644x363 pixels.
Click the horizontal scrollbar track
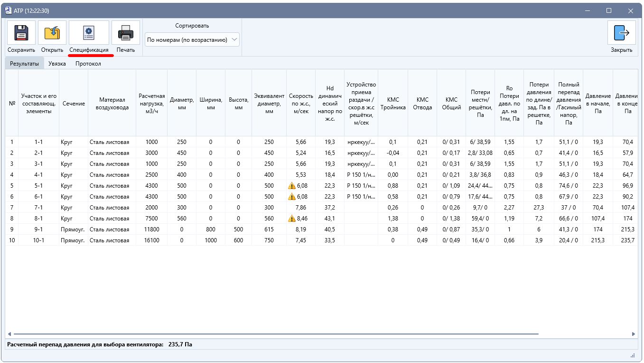click(321, 334)
